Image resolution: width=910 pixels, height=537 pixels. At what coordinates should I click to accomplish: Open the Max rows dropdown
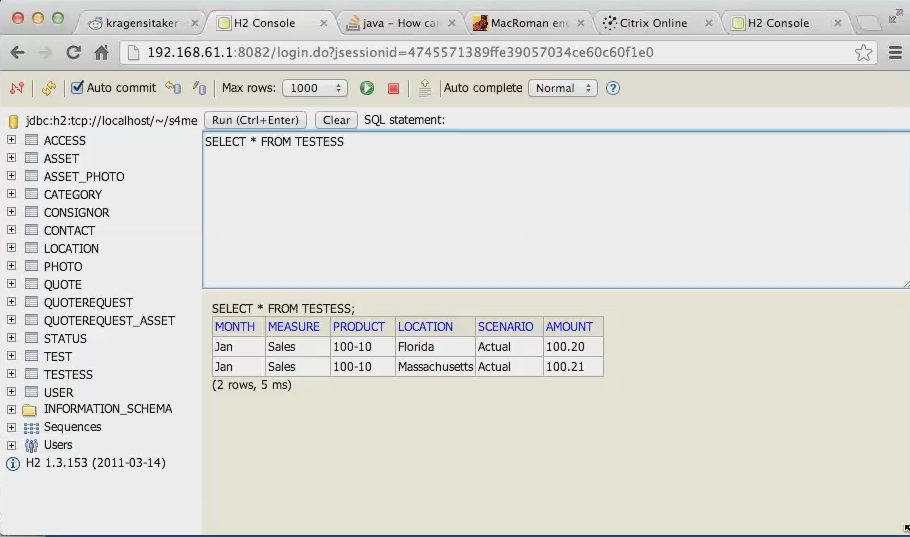pos(315,88)
